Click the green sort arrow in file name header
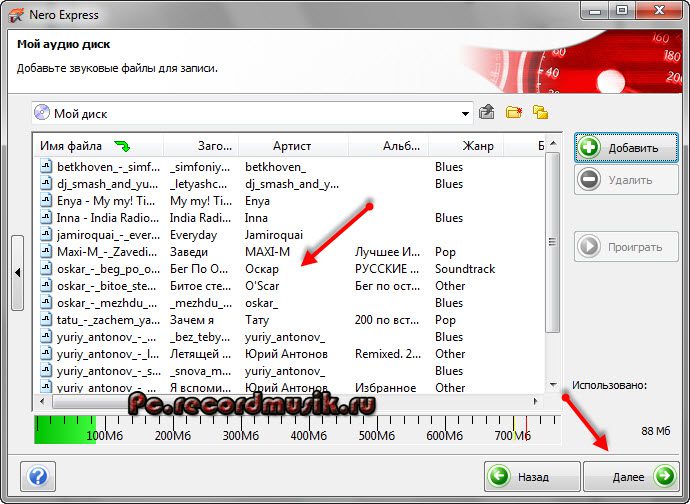The height and width of the screenshot is (504, 690). [122, 146]
